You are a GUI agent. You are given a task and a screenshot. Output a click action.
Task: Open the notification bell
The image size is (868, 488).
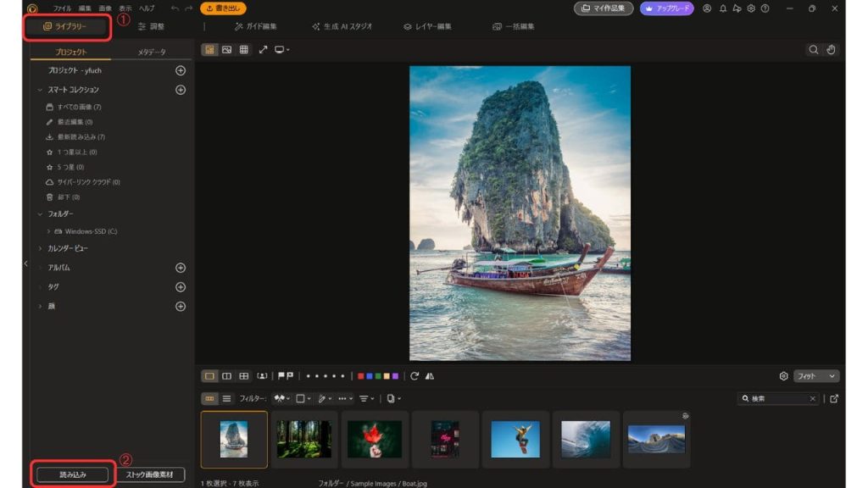[x=723, y=8]
